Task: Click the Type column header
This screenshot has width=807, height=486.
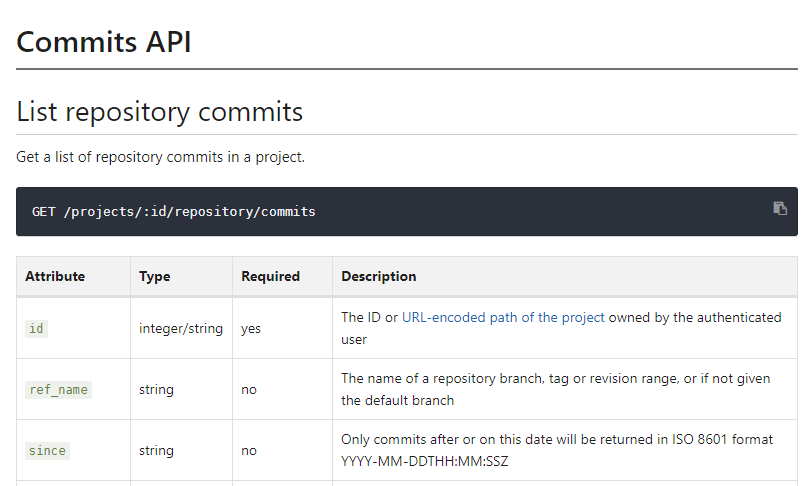Action: point(154,276)
